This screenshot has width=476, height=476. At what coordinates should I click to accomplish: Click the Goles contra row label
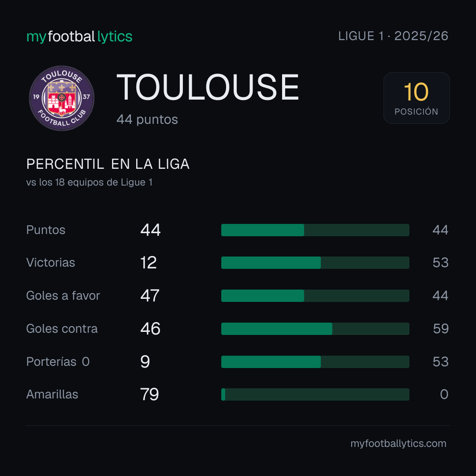point(62,329)
